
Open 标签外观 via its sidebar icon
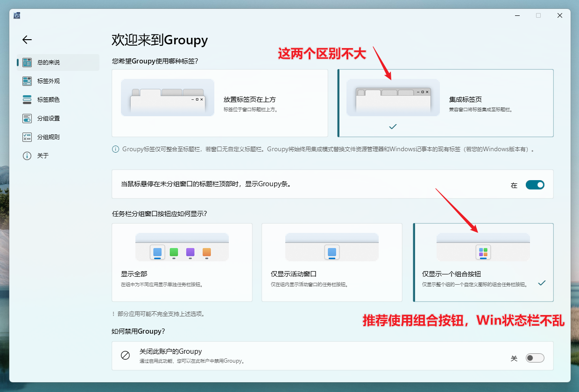click(27, 81)
